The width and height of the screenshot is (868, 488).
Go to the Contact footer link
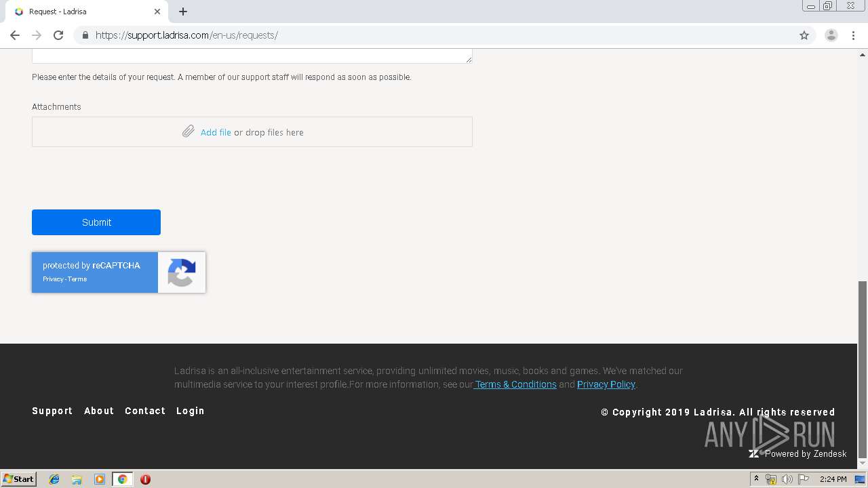coord(145,411)
